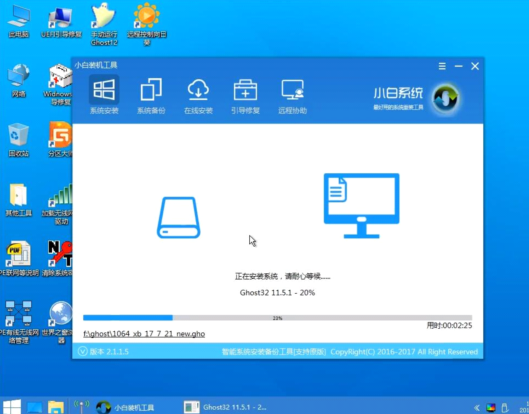
Task: Click the Ghost32 11.5.1 - 20% text
Action: 277,293
